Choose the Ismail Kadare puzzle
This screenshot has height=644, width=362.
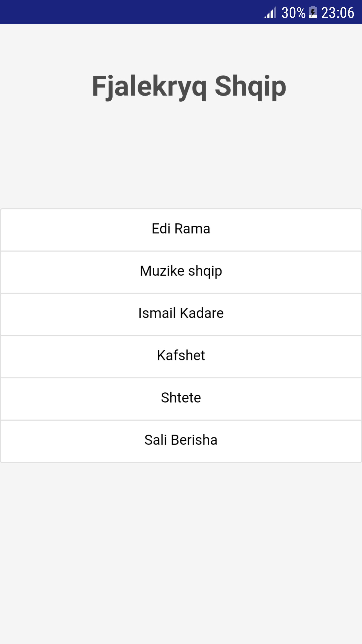pos(181,314)
